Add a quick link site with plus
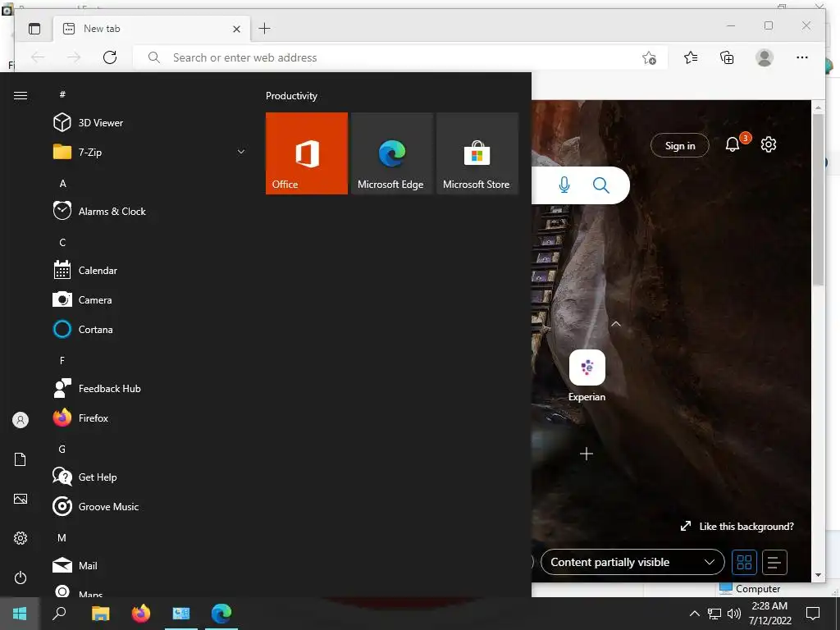 [586, 454]
